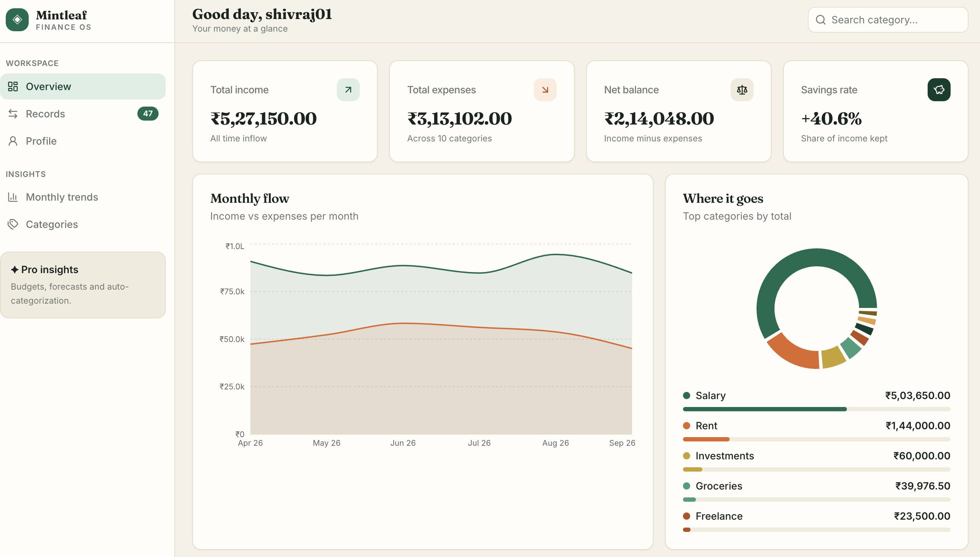980x557 pixels.
Task: Click the Freelance rust legend dot
Action: [686, 516]
